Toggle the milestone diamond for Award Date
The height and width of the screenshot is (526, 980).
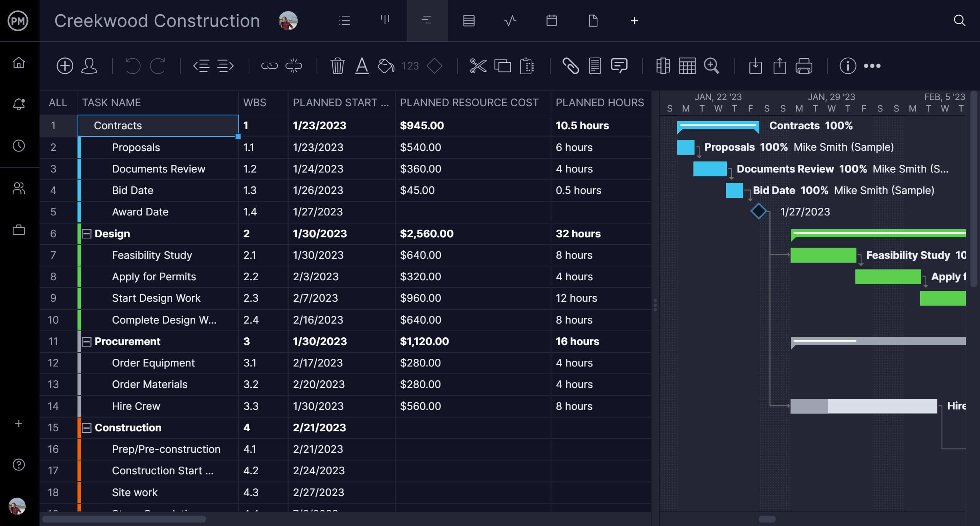point(758,212)
